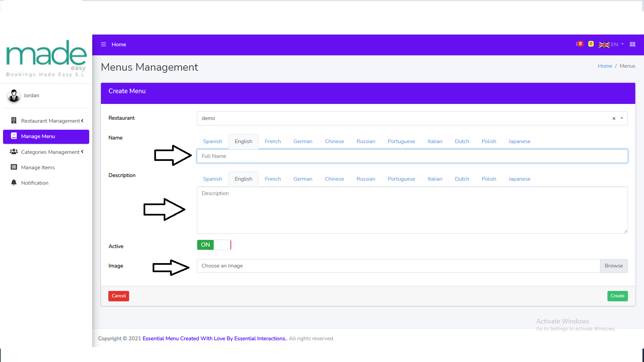Select English tab under Name
The height and width of the screenshot is (362, 644).
tap(244, 141)
